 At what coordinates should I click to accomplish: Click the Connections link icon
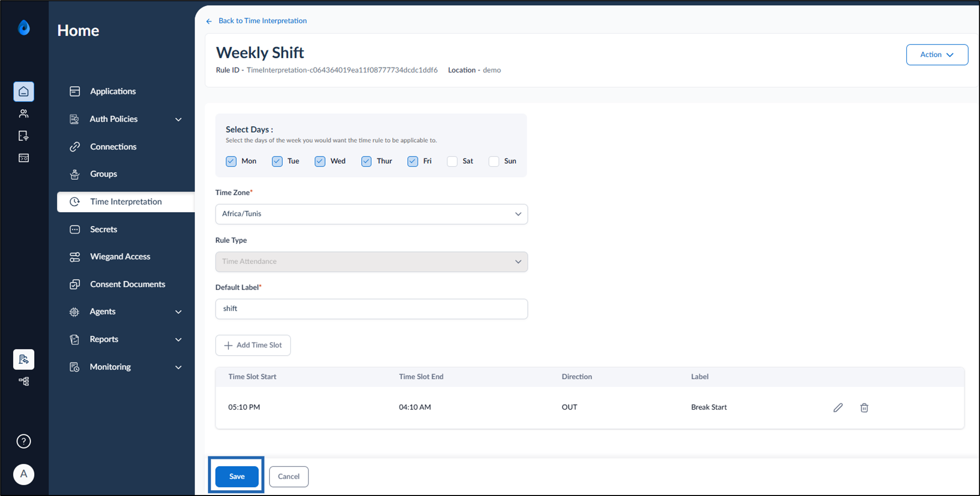tap(75, 147)
